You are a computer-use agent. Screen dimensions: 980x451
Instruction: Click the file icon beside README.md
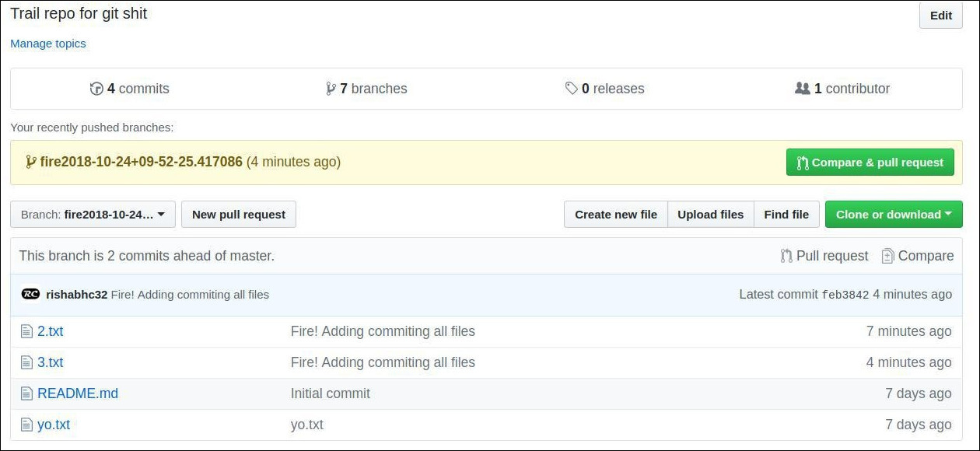pos(26,393)
